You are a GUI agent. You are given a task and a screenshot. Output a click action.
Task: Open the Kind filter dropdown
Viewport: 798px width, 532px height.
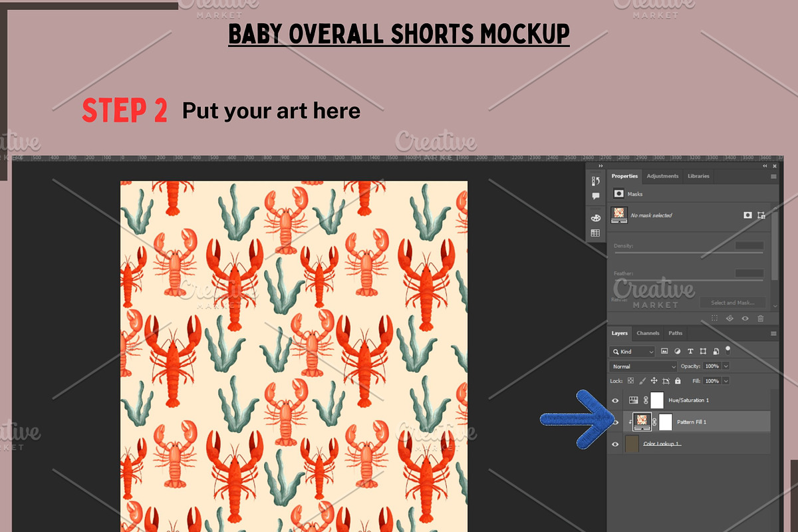(632, 351)
